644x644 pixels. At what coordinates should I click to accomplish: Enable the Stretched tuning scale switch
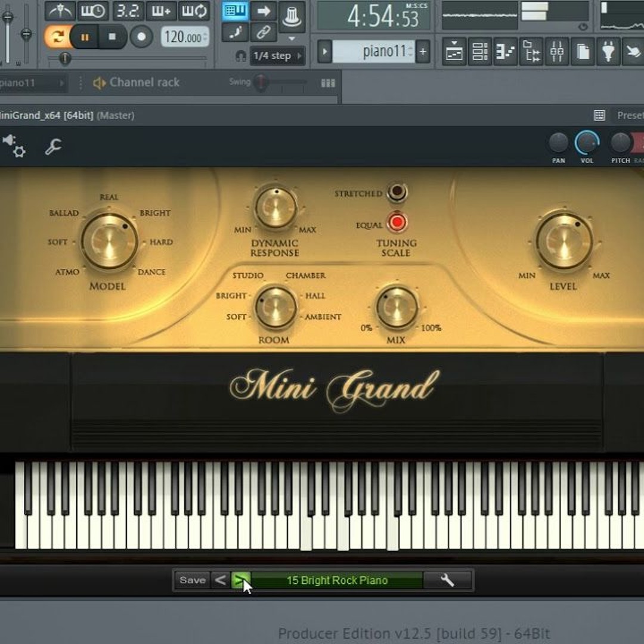pyautogui.click(x=397, y=193)
